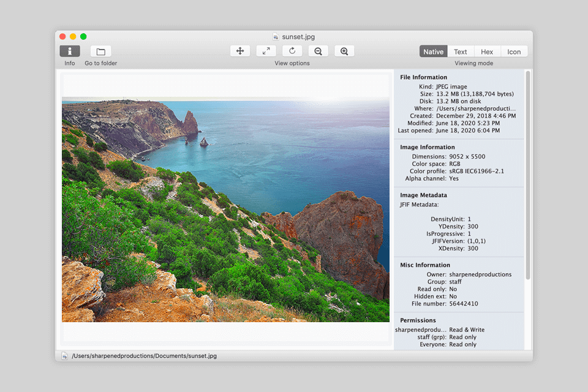Viewport: 588px width, 392px height.
Task: Click the 'Image Metadata' section header
Action: point(423,195)
